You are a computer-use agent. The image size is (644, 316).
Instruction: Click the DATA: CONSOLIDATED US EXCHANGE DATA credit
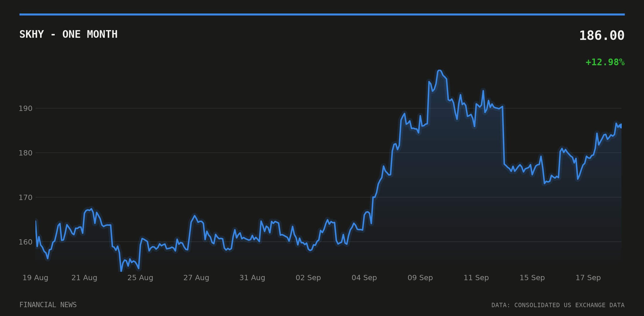(558, 305)
